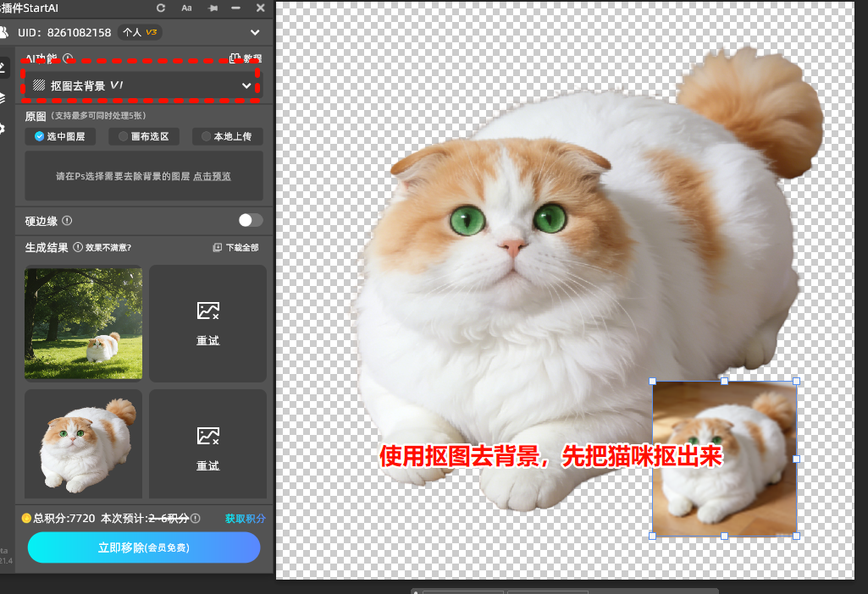Click info icon next to 硬边缘
This screenshot has height=594, width=868.
67,221
